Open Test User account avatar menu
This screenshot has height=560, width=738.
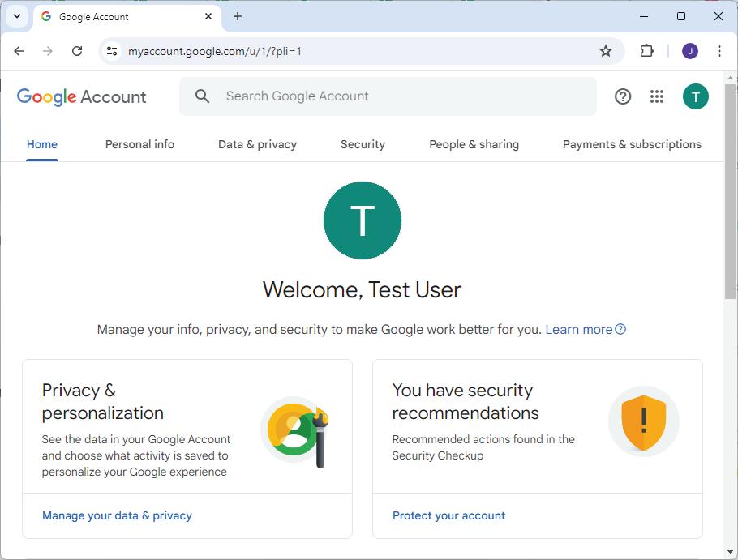point(695,96)
